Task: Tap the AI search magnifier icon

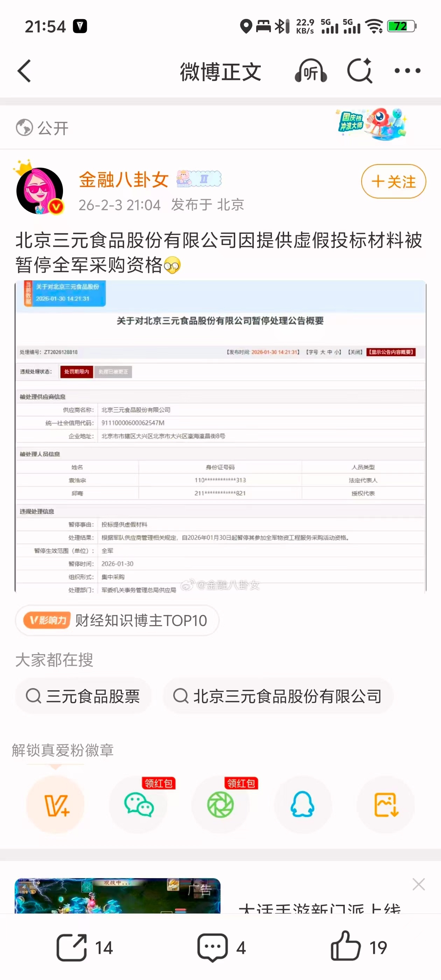Action: click(360, 70)
